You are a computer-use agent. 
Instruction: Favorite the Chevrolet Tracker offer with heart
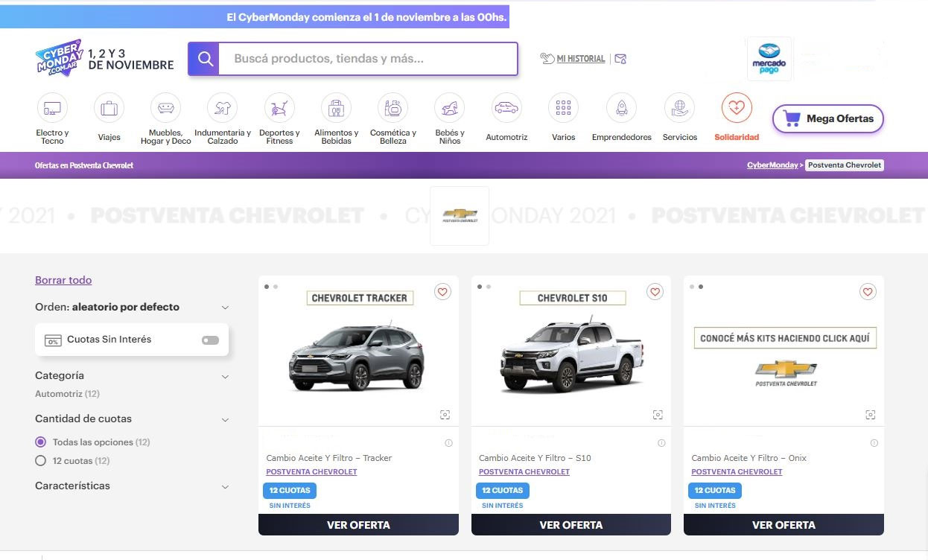442,292
